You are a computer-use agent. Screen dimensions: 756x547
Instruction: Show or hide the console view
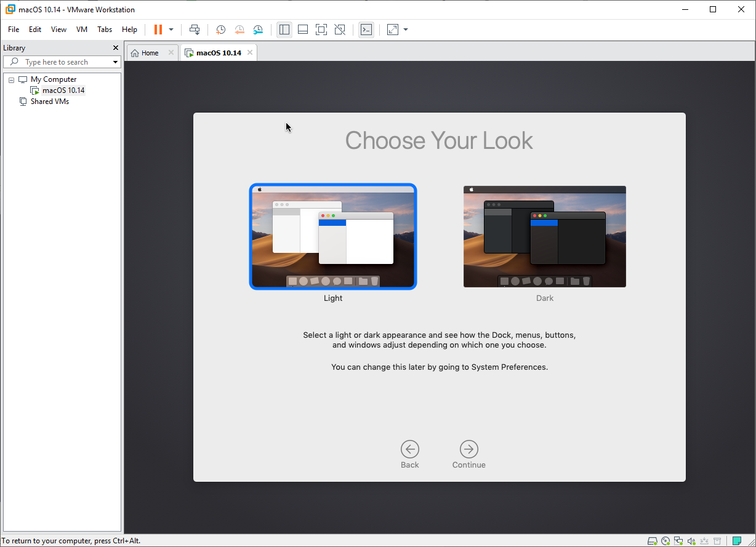click(366, 29)
